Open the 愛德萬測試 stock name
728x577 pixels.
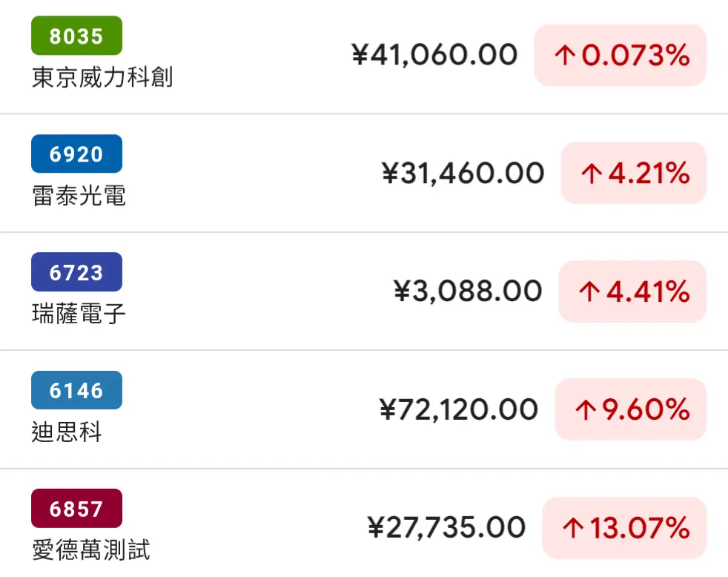(91, 550)
